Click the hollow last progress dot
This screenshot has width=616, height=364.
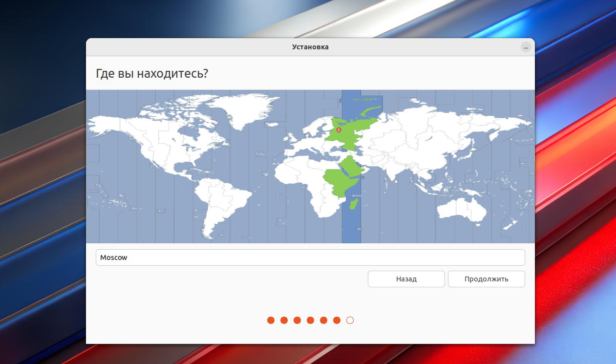click(x=350, y=321)
